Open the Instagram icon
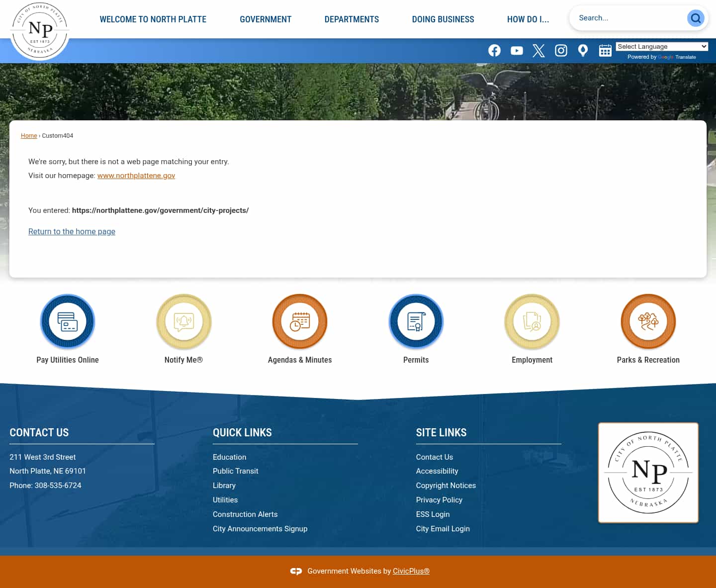This screenshot has height=588, width=716. (x=561, y=50)
